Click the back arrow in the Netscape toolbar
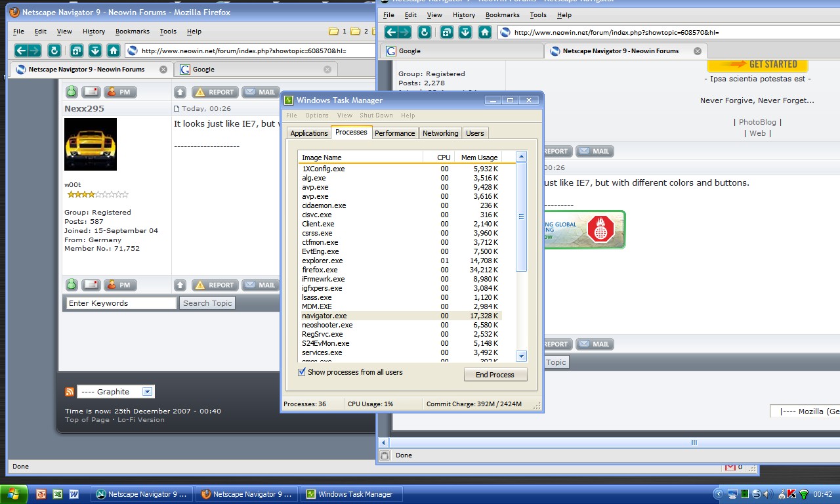This screenshot has width=840, height=504. tap(391, 32)
